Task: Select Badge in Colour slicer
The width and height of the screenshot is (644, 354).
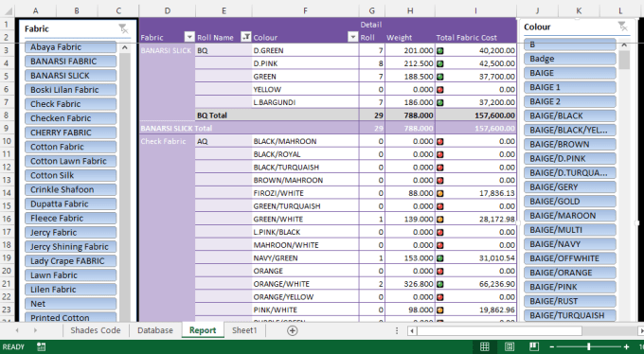Action: (x=570, y=59)
